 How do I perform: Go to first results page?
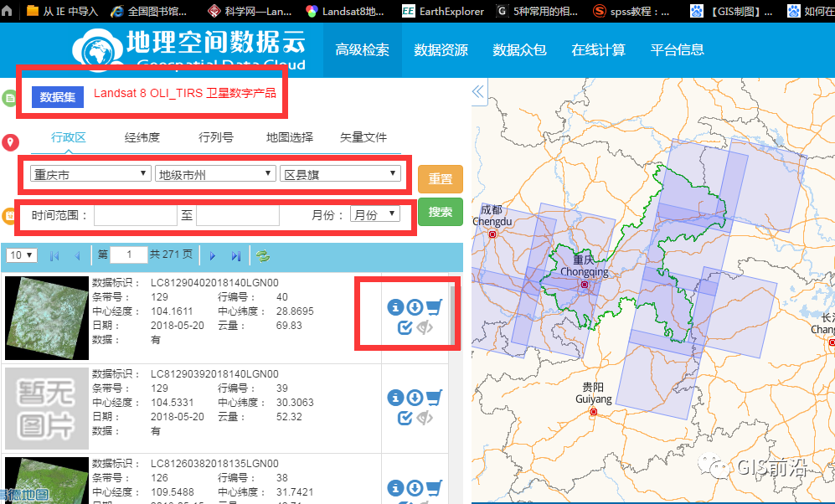coord(54,256)
